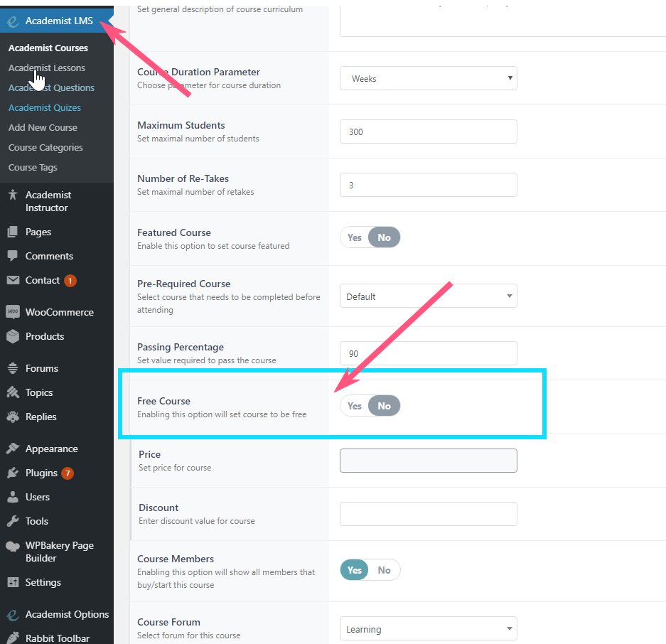This screenshot has width=666, height=644.
Task: Click the WPBakery Page Builder icon
Action: pos(13,547)
